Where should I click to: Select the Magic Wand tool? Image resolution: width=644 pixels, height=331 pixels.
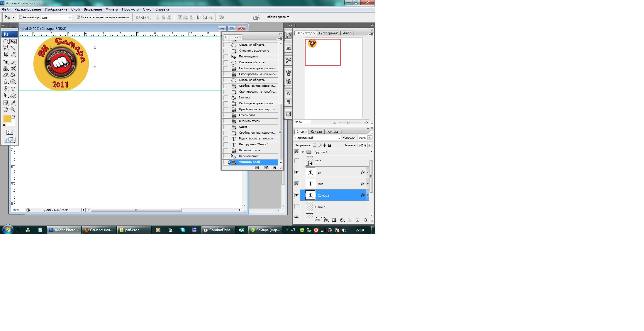coord(13,48)
